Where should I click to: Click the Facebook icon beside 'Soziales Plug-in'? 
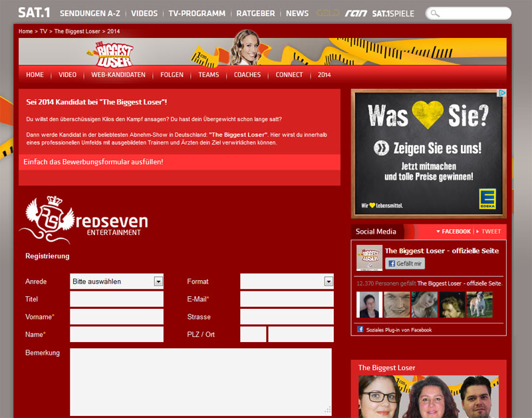click(359, 329)
